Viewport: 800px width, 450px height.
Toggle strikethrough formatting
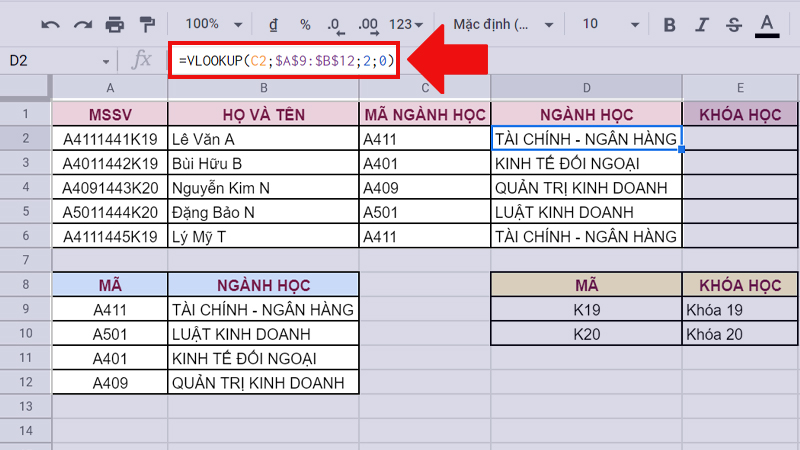[734, 24]
